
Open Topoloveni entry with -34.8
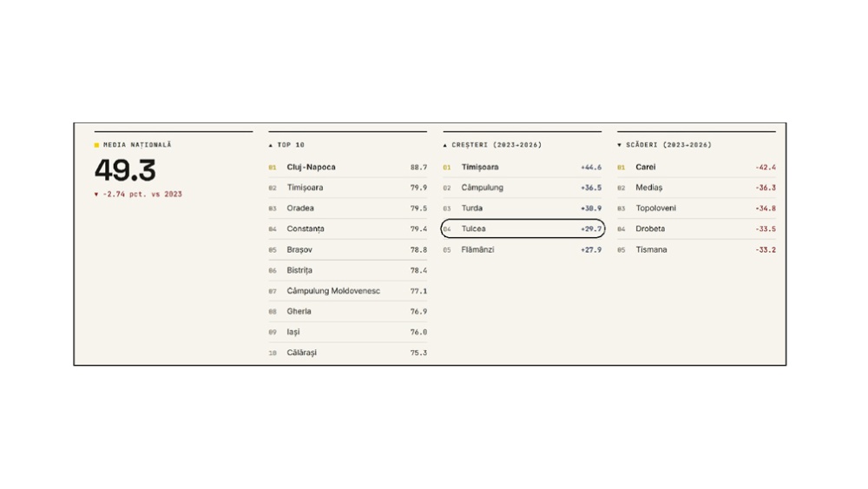696,208
